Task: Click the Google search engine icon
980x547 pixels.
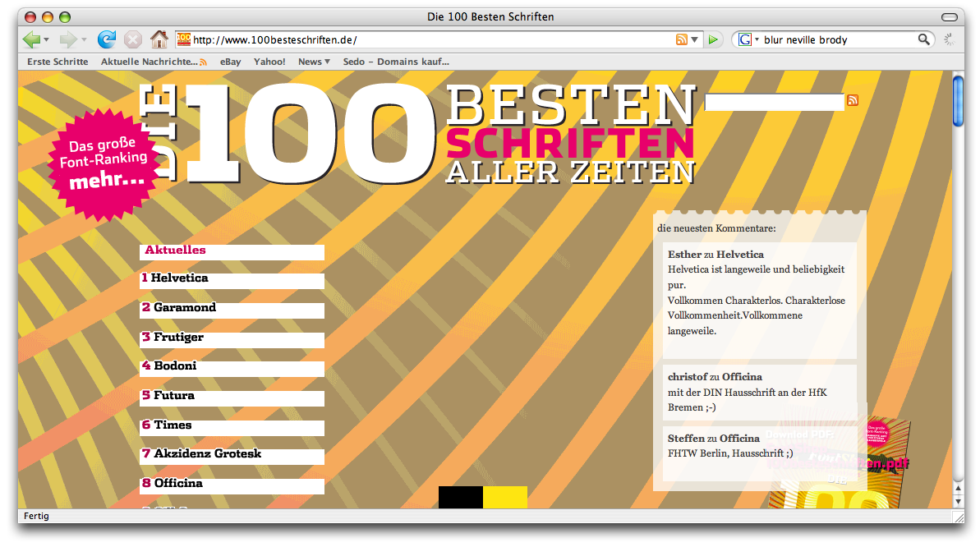Action: coord(744,40)
